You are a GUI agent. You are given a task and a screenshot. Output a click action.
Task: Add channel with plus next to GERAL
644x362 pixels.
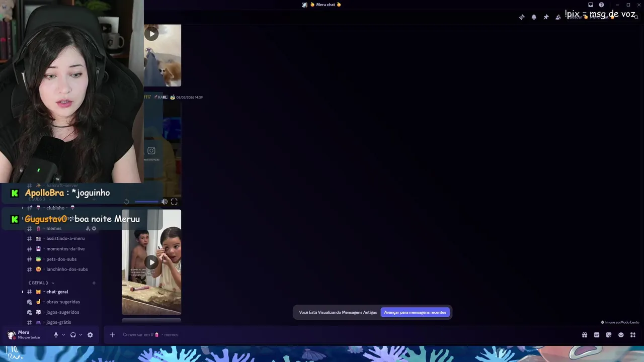[94, 283]
